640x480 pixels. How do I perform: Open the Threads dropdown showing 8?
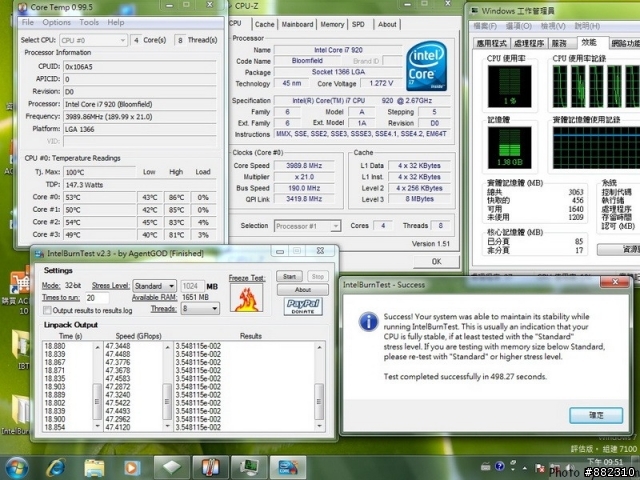coord(200,309)
